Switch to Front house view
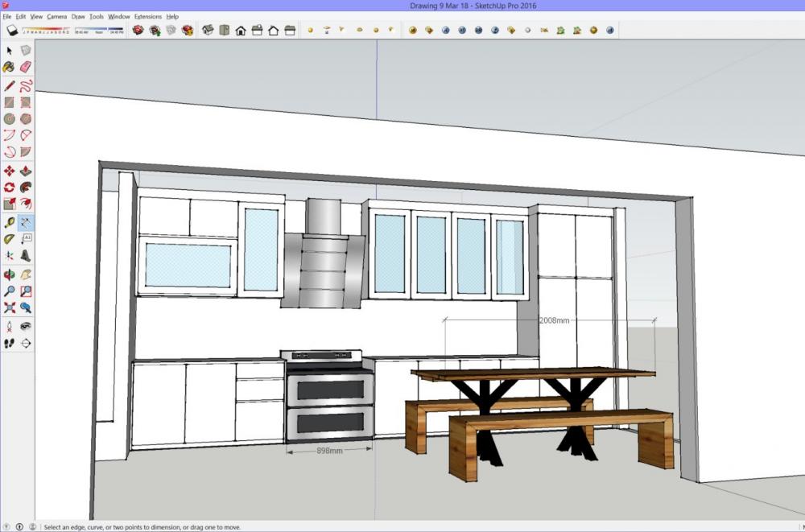 (241, 31)
